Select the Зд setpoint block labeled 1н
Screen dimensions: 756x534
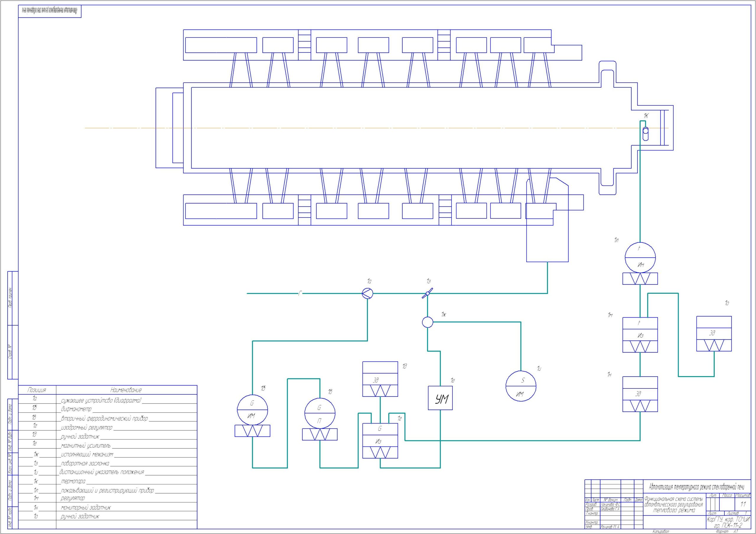click(640, 394)
